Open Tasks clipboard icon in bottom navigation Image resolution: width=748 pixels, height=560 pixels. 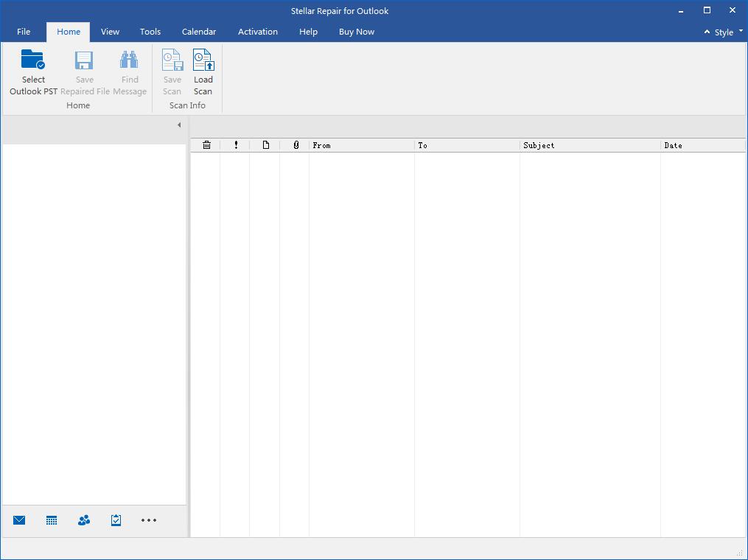[116, 520]
